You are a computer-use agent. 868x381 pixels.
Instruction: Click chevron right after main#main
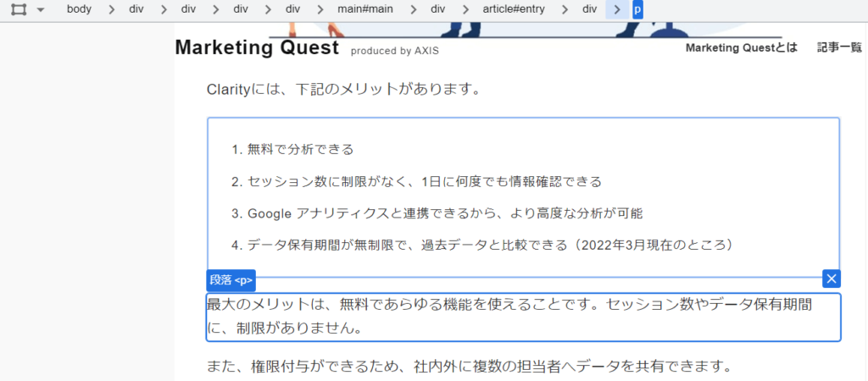pos(413,9)
